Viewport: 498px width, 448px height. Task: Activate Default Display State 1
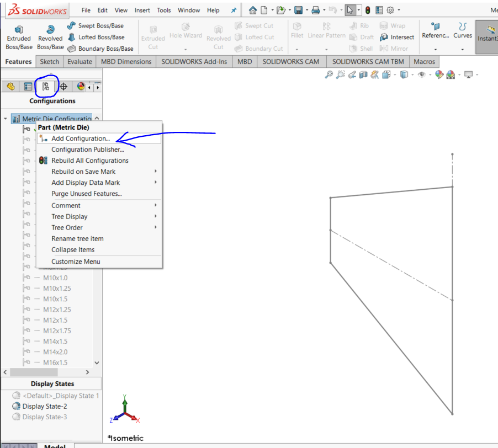[56, 396]
